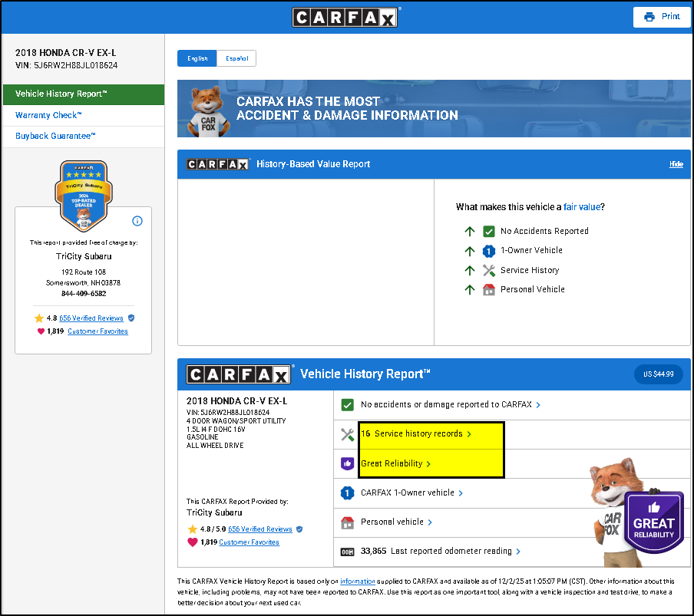Switch language to Español
Screen dimensions: 694x616
pos(236,59)
